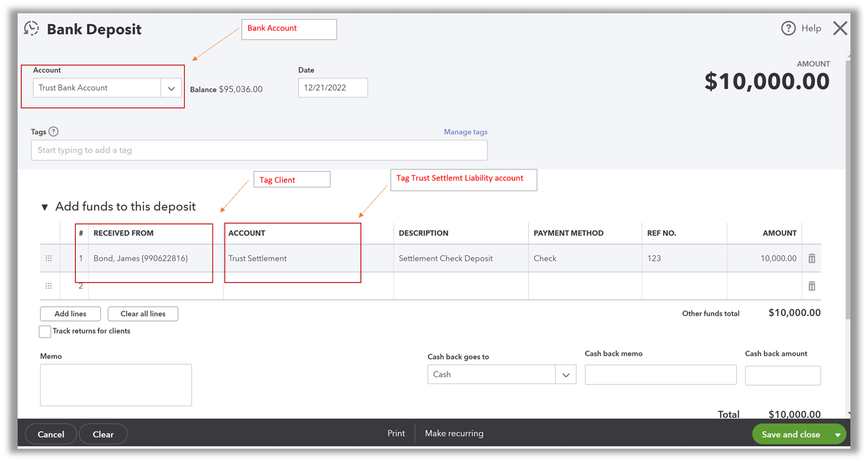The image size is (868, 462).
Task: Click the Cancel button
Action: [51, 434]
